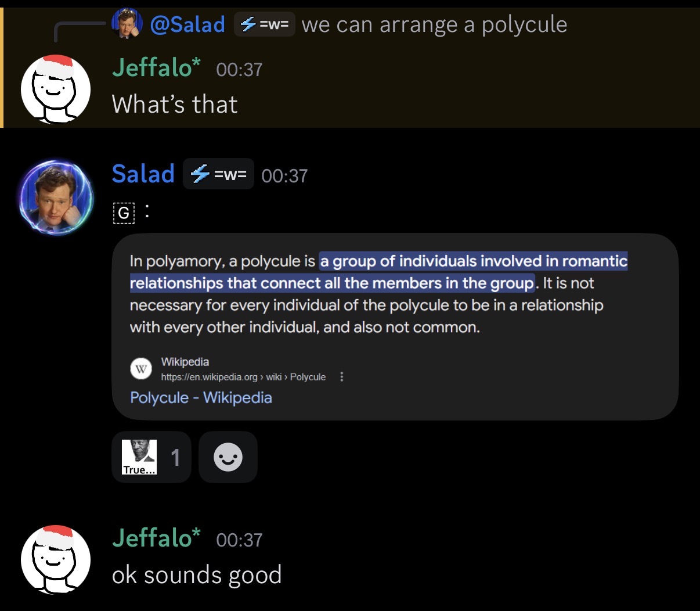Click the add reaction smiley button

pyautogui.click(x=228, y=457)
